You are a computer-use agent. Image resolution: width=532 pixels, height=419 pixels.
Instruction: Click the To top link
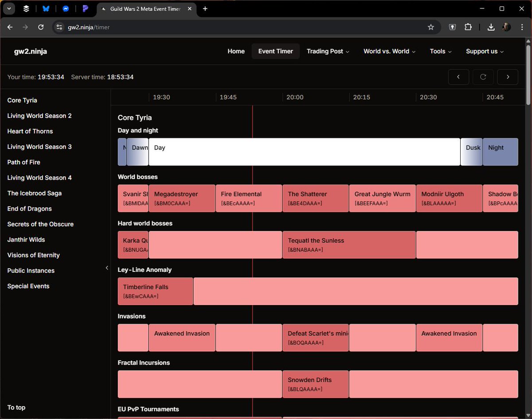click(16, 407)
